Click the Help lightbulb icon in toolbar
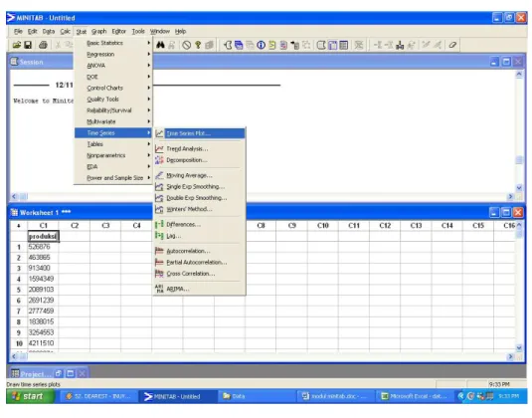 click(198, 45)
